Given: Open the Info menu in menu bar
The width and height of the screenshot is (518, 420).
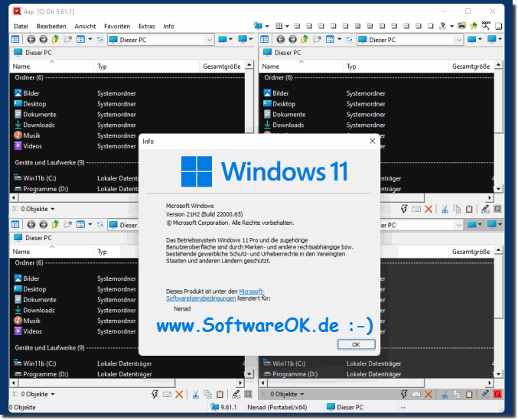Looking at the screenshot, I should pyautogui.click(x=168, y=27).
